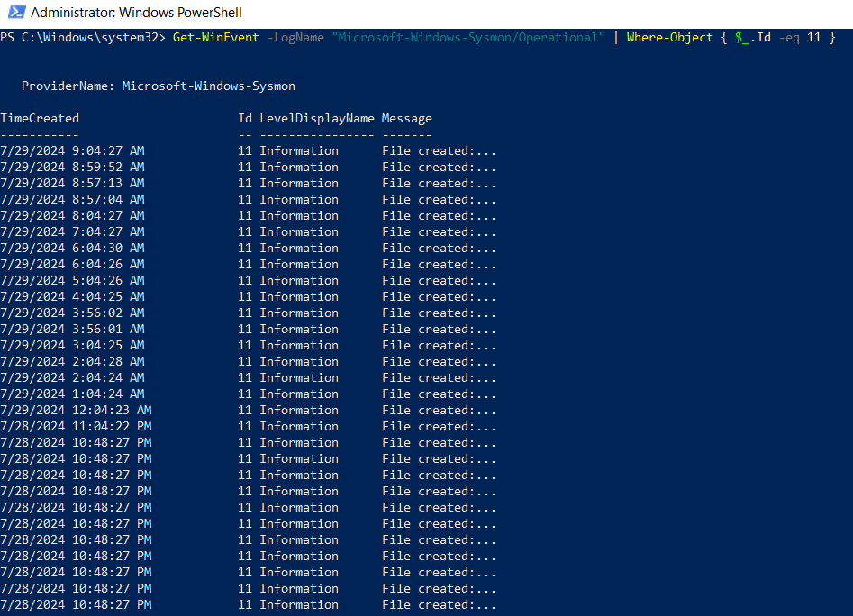Viewport: 853px width, 616px height.
Task: Click the '7/29/2024 2:04:24 AM' timestamp
Action: click(x=72, y=378)
